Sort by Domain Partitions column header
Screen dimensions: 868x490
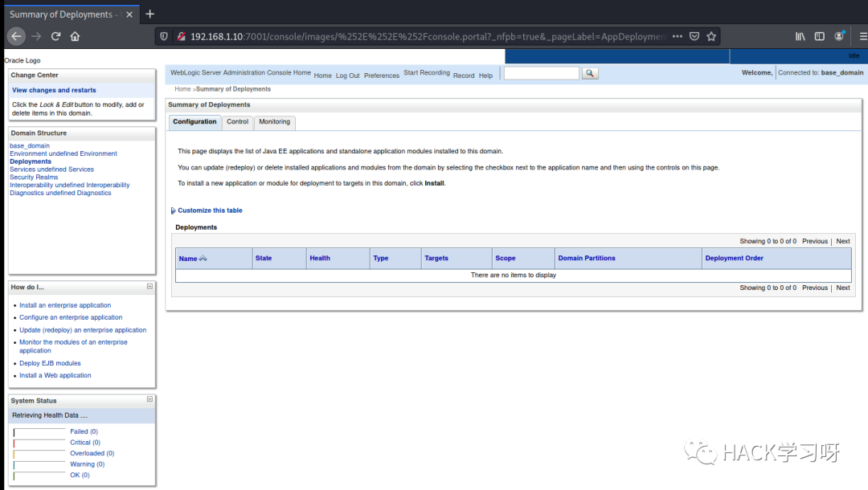pos(587,259)
